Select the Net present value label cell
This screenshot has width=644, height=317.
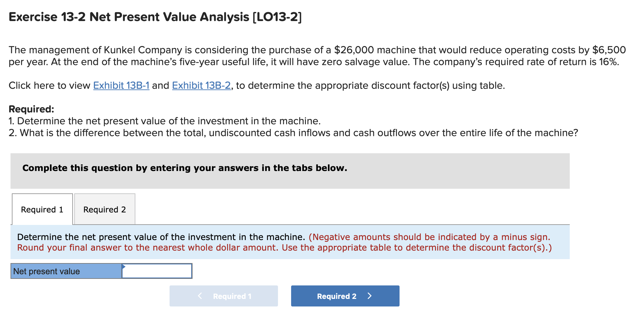click(66, 271)
